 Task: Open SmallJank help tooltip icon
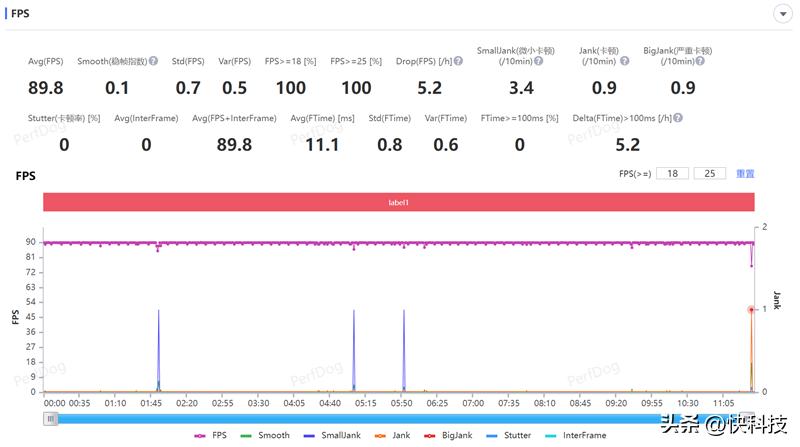pyautogui.click(x=538, y=61)
